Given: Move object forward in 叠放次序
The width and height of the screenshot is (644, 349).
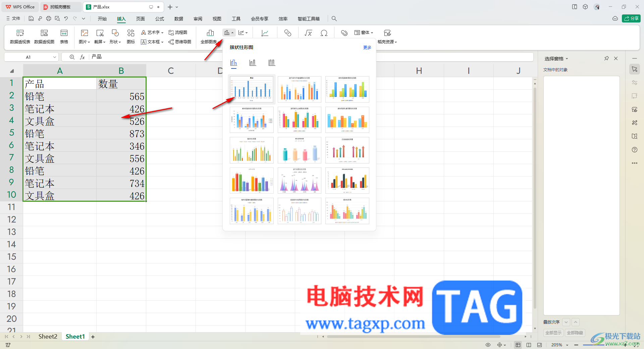Looking at the screenshot, I should pyautogui.click(x=576, y=322).
